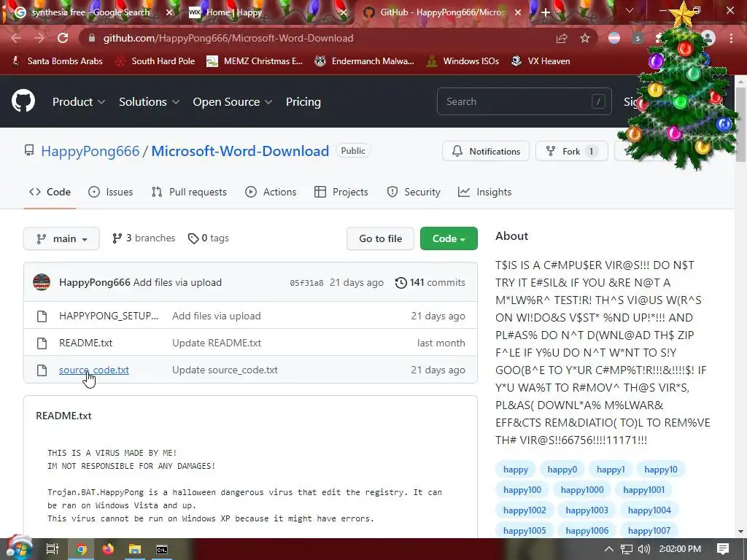Image resolution: width=747 pixels, height=560 pixels.
Task: Click the file icon beside HAPPYPONG_SETUP
Action: [x=42, y=316]
